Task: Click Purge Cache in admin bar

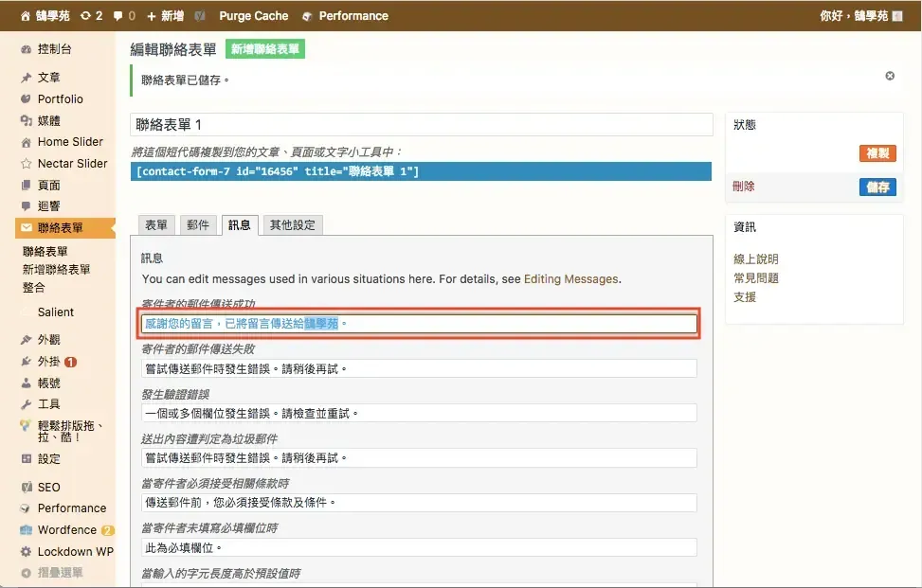Action: click(253, 16)
